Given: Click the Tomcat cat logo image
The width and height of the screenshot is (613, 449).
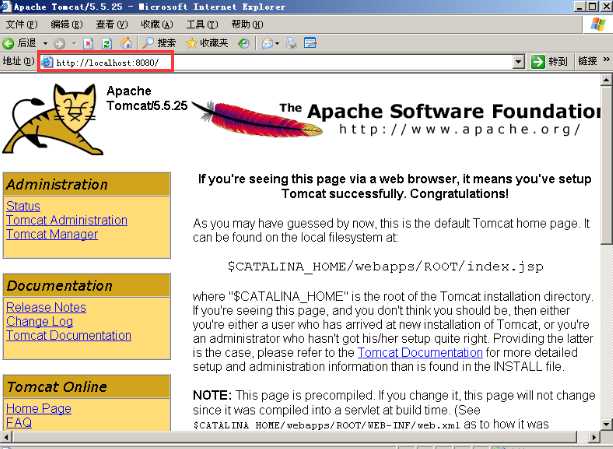Looking at the screenshot, I should [x=52, y=119].
